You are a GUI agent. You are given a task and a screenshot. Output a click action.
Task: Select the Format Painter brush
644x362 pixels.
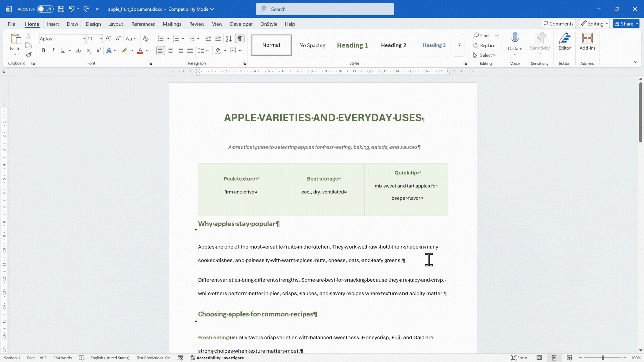pos(29,55)
